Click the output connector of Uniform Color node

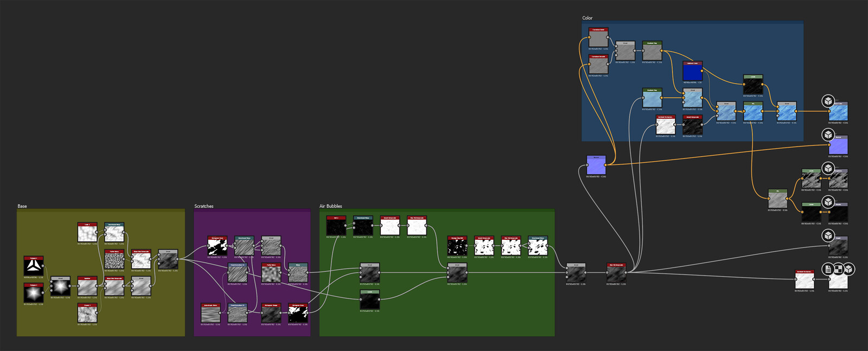pyautogui.click(x=703, y=71)
